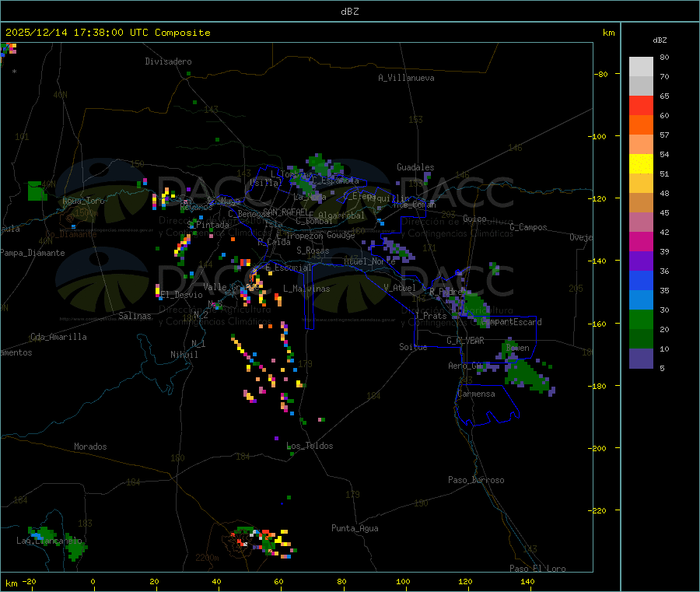Click the red 60-65 dBZ legend swatch
The height and width of the screenshot is (592, 700).
pos(641,106)
